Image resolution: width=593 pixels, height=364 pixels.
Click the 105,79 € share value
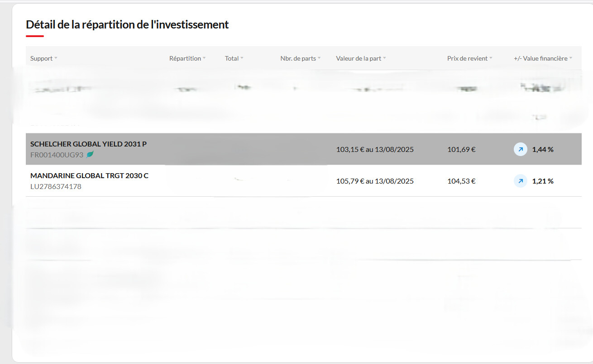tap(350, 181)
